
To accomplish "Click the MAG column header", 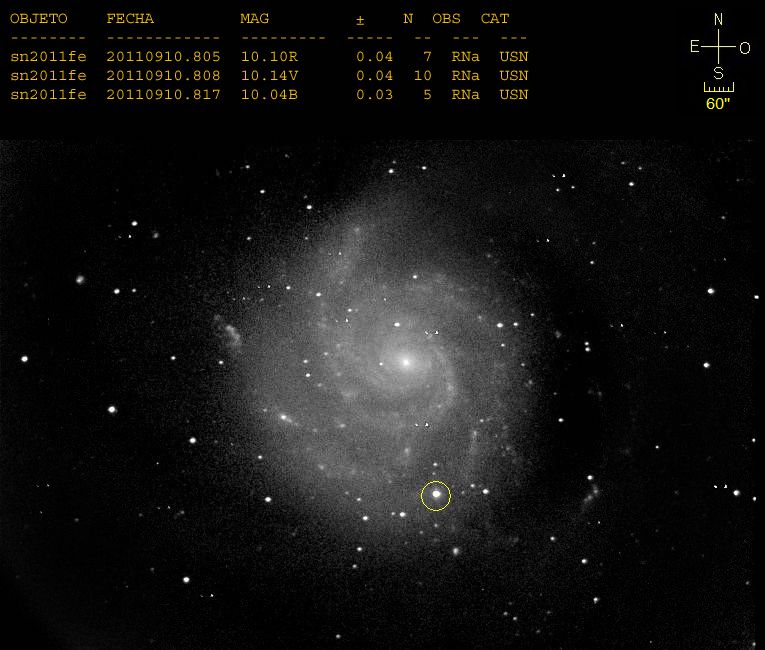I will coord(254,19).
